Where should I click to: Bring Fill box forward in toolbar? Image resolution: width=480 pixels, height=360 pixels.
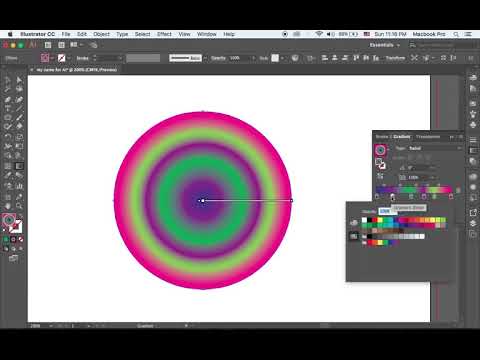pyautogui.click(x=9, y=220)
